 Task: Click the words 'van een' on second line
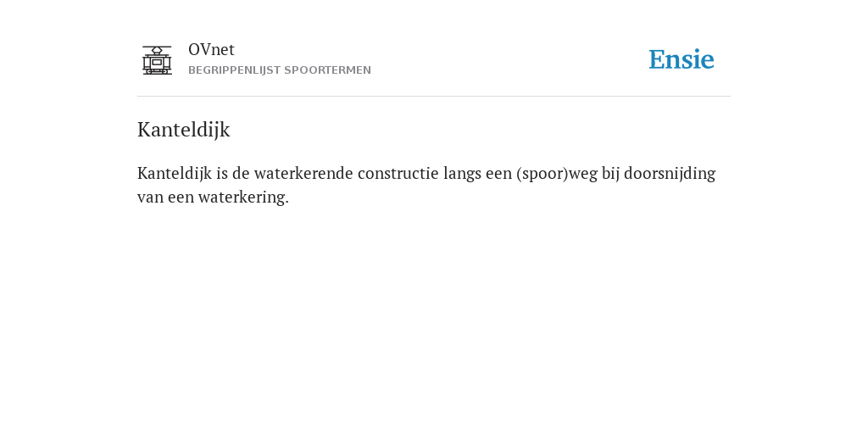(165, 198)
